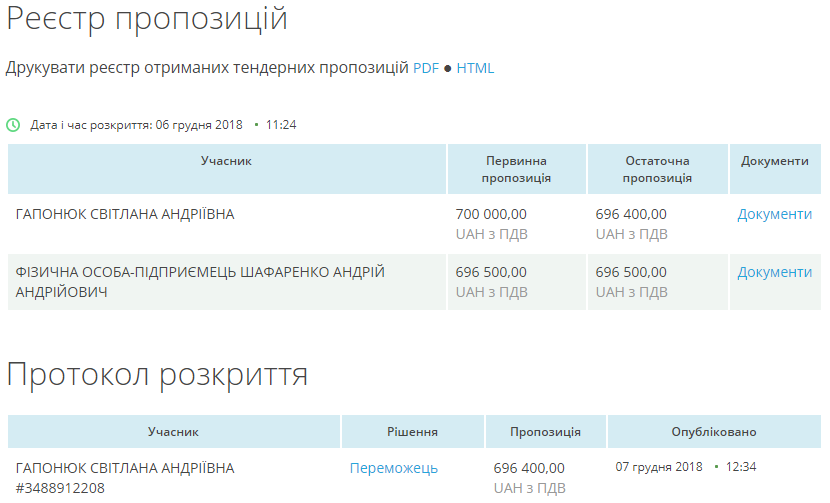Click the Переможець decision link

tap(393, 468)
